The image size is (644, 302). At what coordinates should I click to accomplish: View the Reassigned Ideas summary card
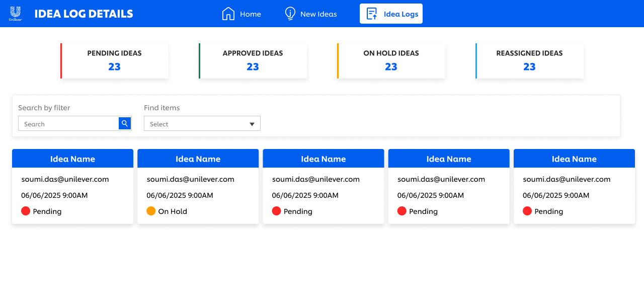530,61
